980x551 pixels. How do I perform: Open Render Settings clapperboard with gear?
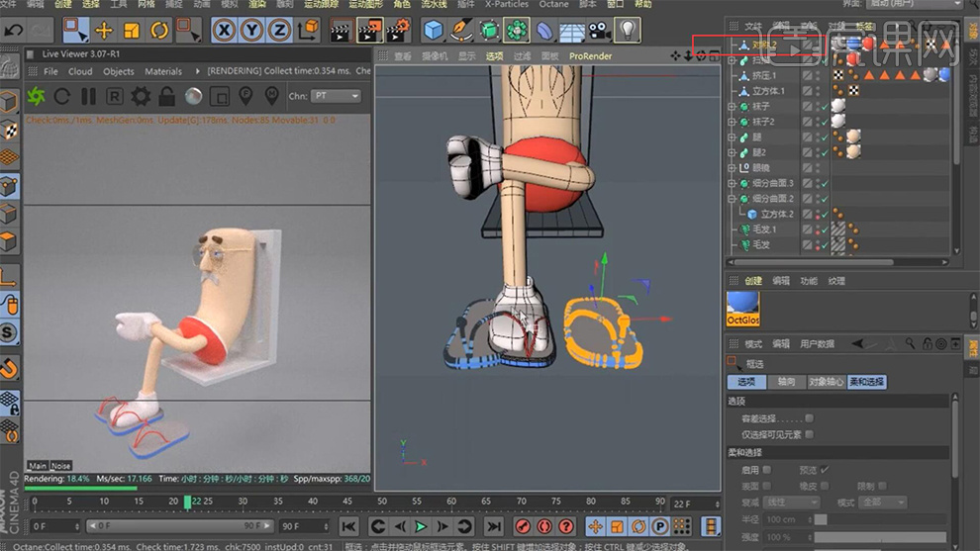coord(399,30)
